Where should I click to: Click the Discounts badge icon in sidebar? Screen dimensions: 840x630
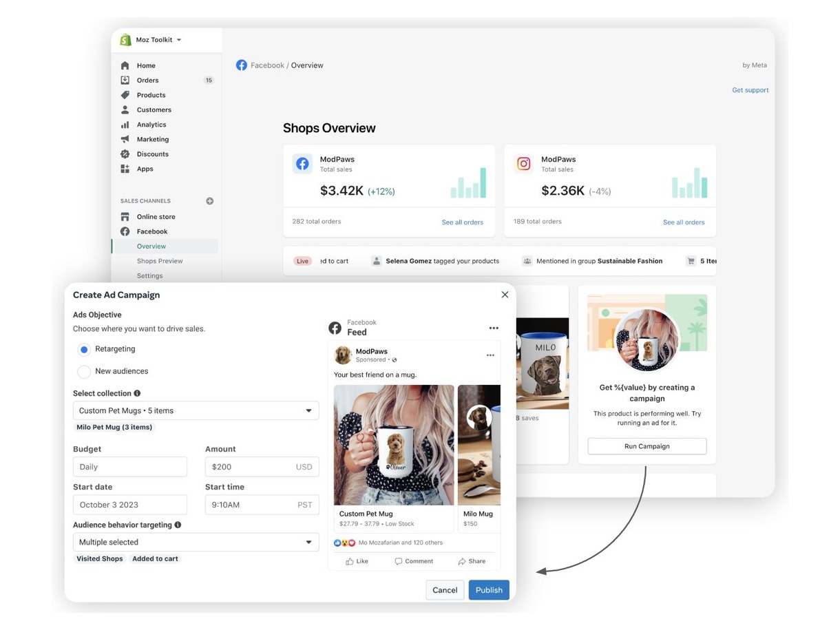125,154
